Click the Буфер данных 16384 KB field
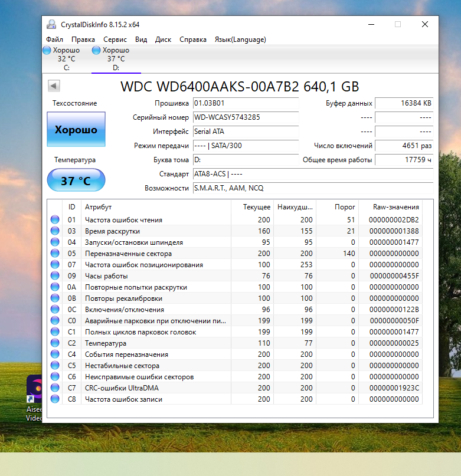Viewport: 461px width, 476px height. (404, 103)
